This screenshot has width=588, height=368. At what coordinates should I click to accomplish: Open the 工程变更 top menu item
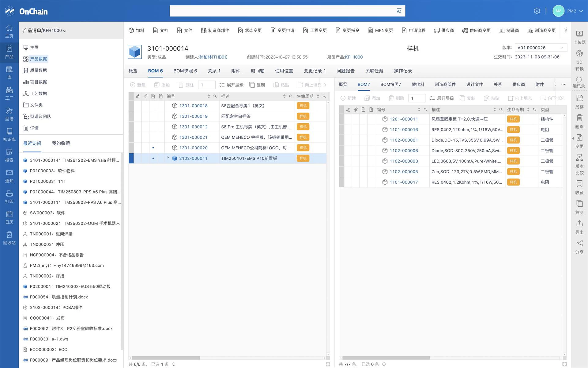(315, 30)
